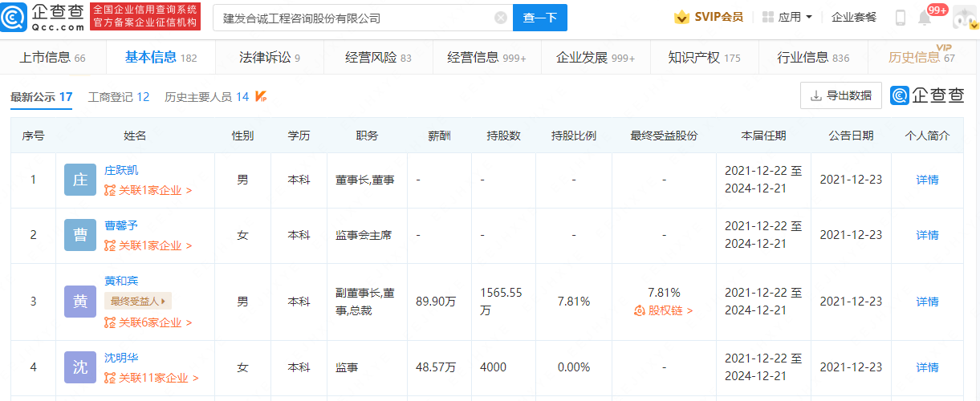Viewport: 980px width, 401px height.
Task: Switch to the 知识产权 tab
Action: pyautogui.click(x=704, y=58)
